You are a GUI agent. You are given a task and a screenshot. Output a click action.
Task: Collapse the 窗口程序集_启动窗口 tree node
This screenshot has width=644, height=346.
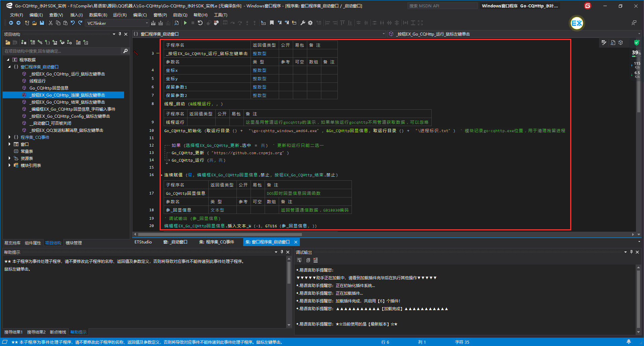9,67
